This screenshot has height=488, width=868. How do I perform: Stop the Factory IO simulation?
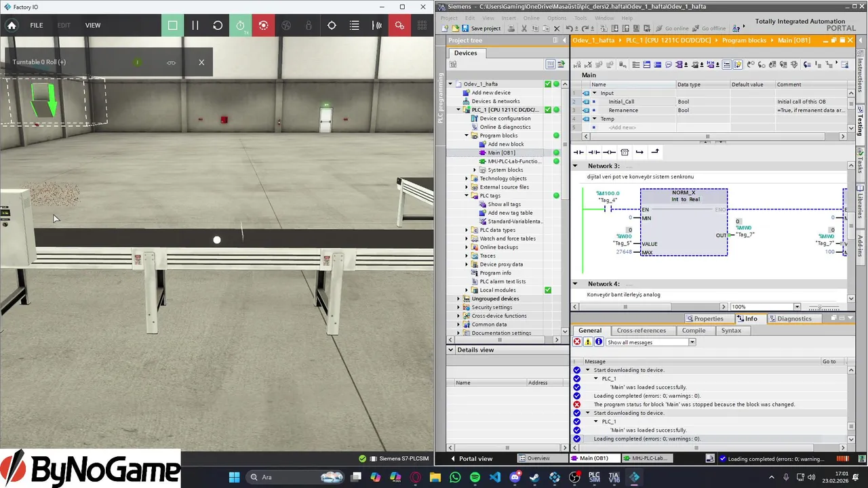[x=172, y=25]
